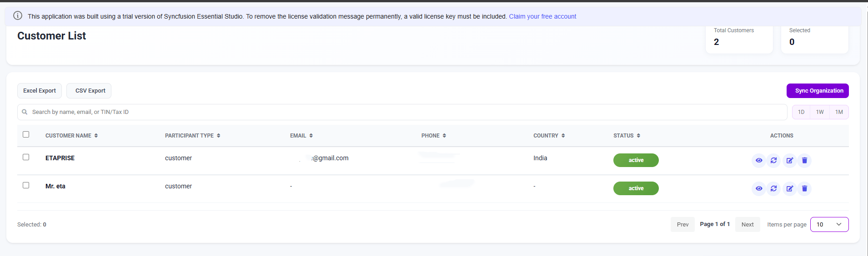This screenshot has height=256, width=868.
Task: Select the ETAPRISE row checkbox
Action: coord(26,157)
